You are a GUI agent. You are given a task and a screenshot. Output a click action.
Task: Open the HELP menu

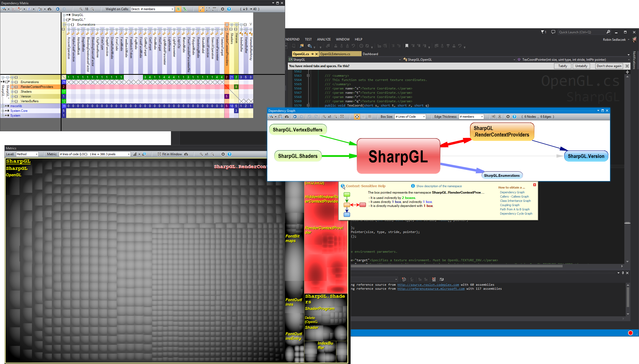(x=358, y=39)
